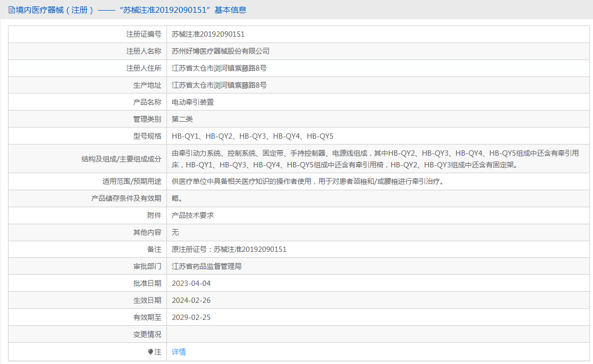Select registration number 苏械注准20192090151 value
The width and height of the screenshot is (593, 364).
(208, 35)
